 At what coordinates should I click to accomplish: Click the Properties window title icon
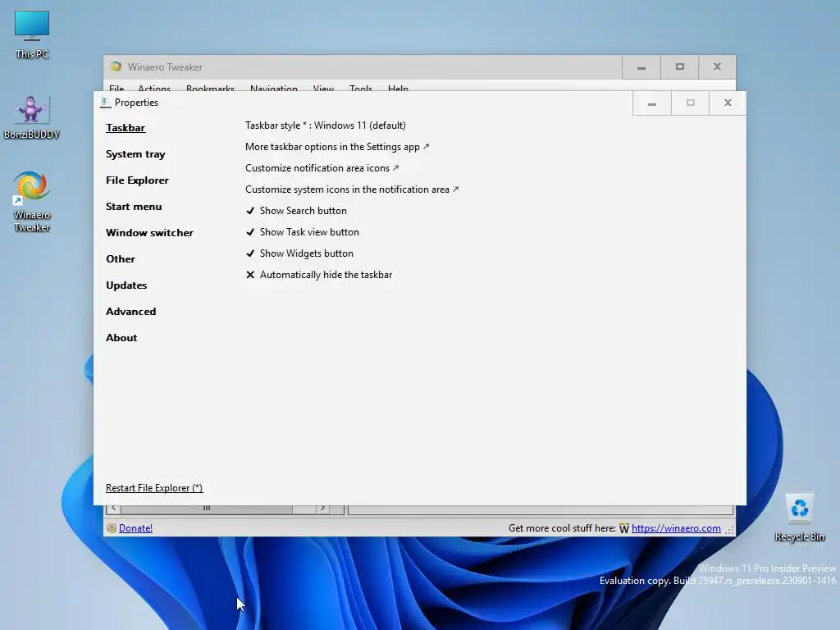tap(106, 103)
